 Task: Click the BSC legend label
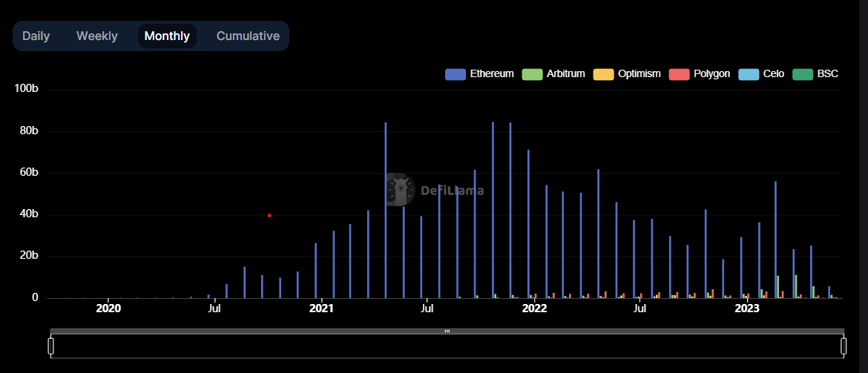click(x=828, y=73)
